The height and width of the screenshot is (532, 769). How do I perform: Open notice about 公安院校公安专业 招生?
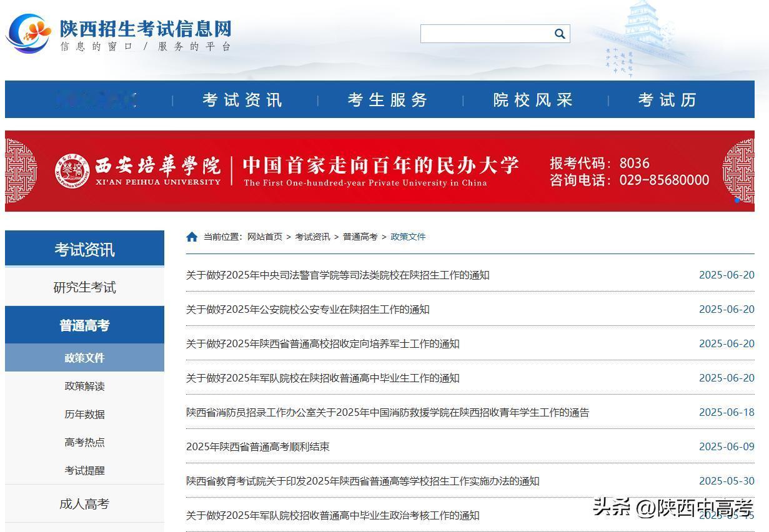(x=308, y=309)
